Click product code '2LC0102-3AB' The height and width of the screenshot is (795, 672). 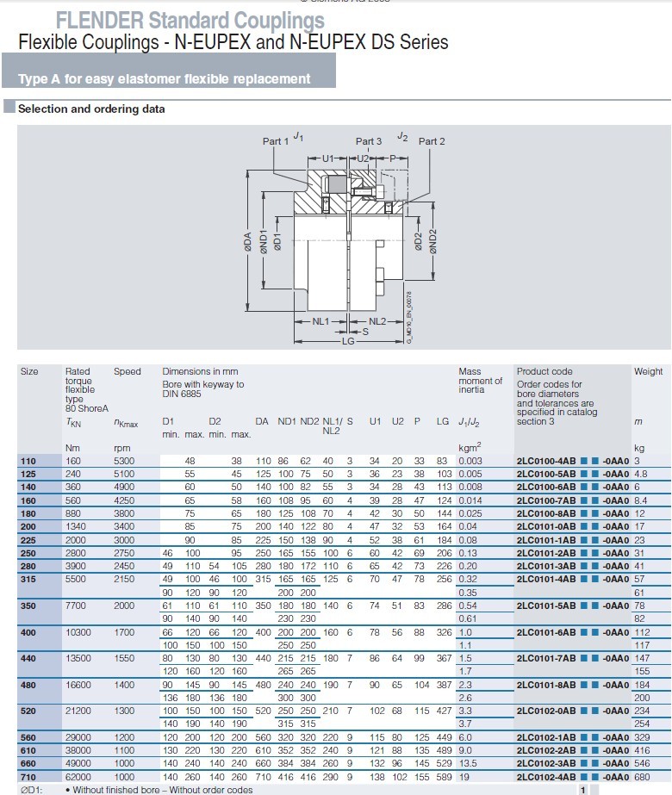pos(546,764)
